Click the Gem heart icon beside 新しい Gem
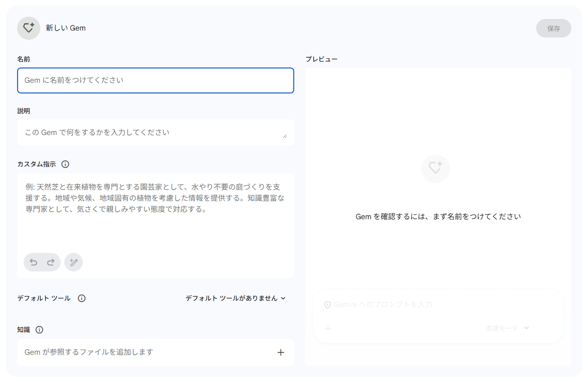588x382 pixels. 29,28
